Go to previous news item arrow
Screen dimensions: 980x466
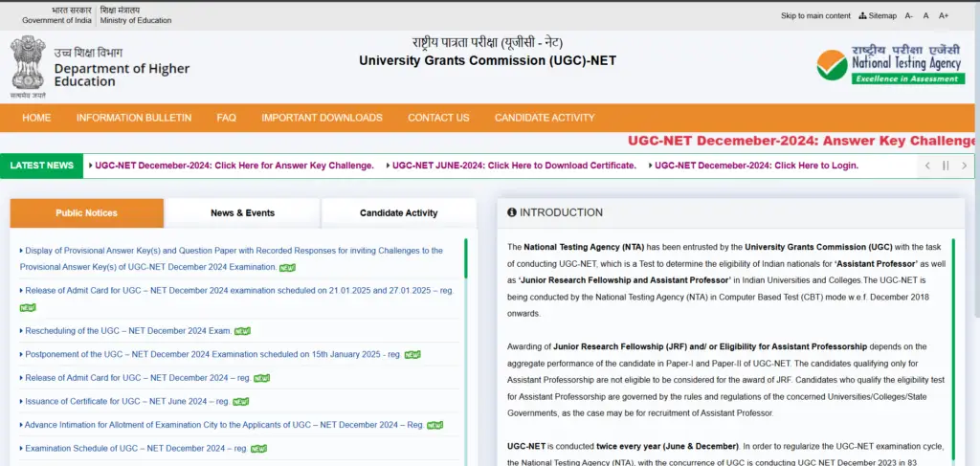[927, 166]
